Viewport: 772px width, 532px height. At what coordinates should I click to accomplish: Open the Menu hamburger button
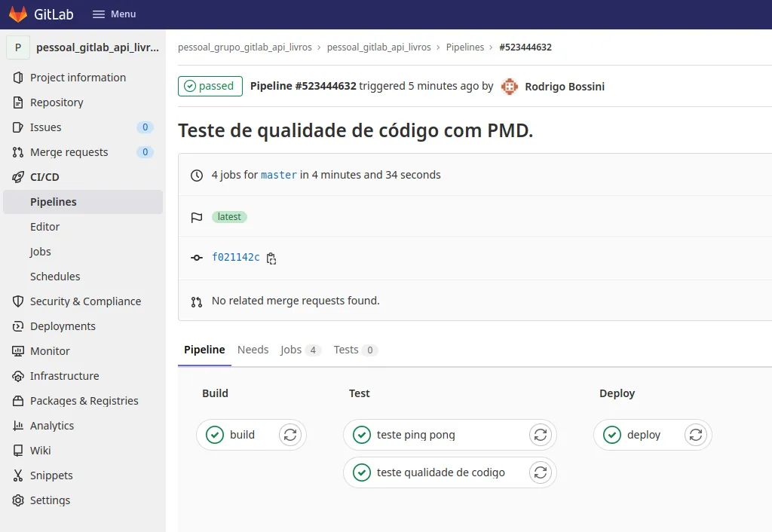(115, 14)
